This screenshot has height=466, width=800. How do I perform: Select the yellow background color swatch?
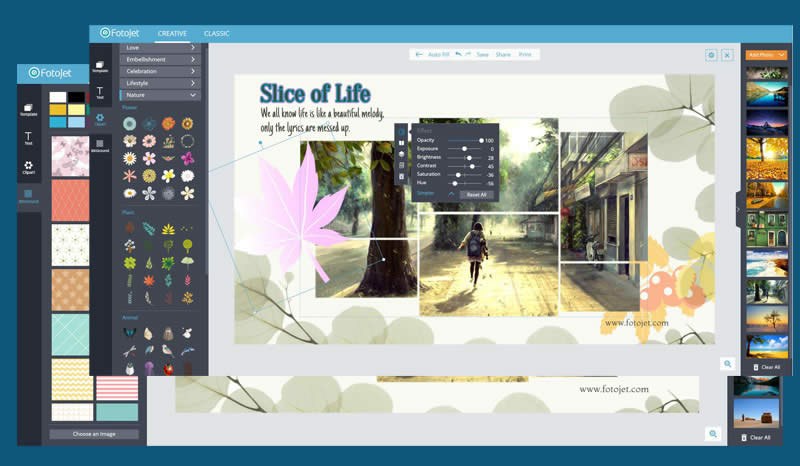[x=59, y=109]
